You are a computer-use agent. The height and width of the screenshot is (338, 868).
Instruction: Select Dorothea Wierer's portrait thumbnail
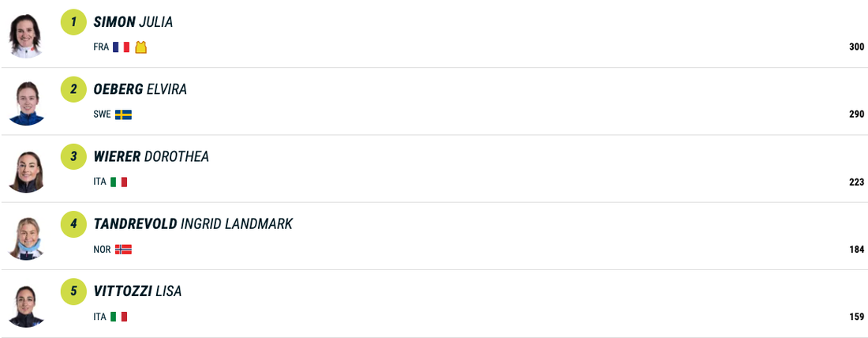coord(26,171)
